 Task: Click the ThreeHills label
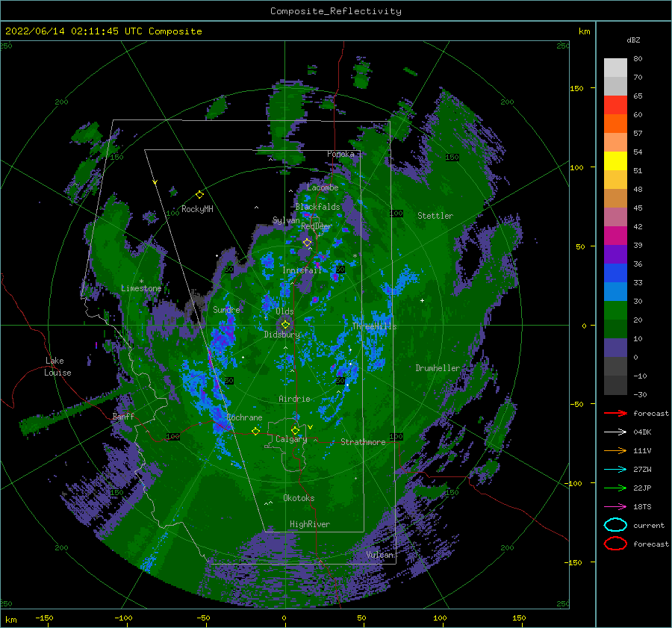coord(374,326)
